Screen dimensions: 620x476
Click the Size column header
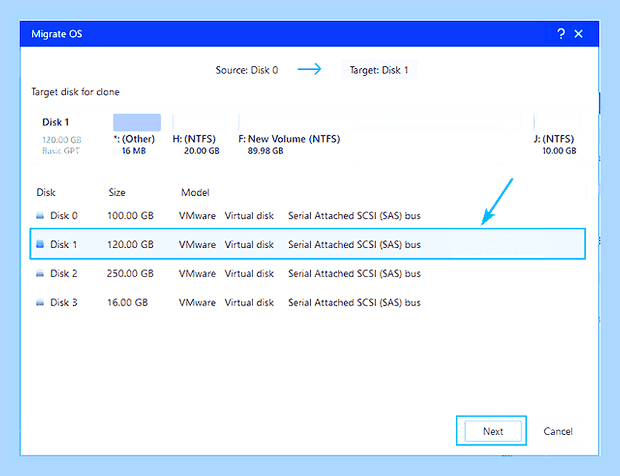[117, 193]
